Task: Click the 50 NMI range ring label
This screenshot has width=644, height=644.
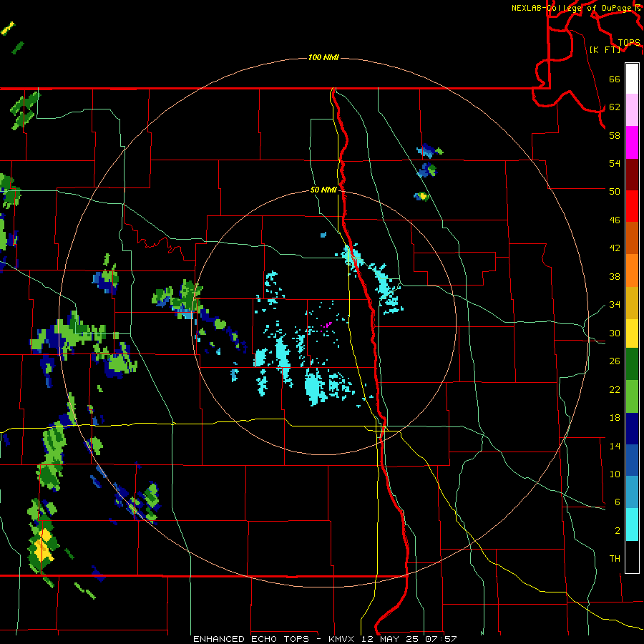Action: (323, 190)
